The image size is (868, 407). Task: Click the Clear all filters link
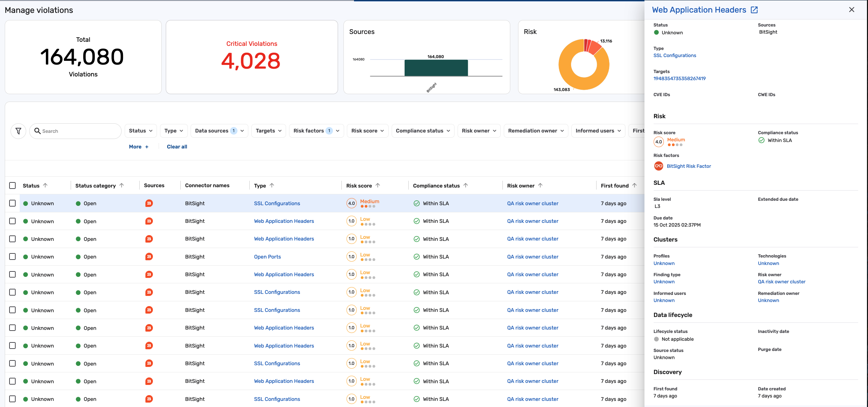coord(177,147)
